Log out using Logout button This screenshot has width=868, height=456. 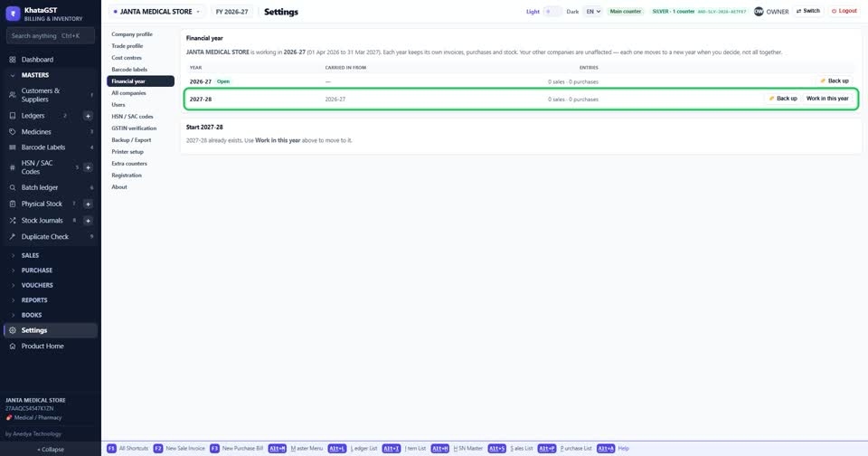[844, 11]
